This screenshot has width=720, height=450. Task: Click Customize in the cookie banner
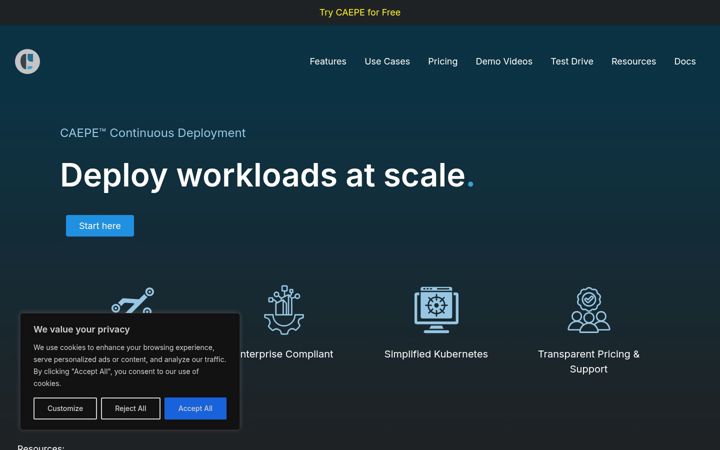(x=65, y=409)
